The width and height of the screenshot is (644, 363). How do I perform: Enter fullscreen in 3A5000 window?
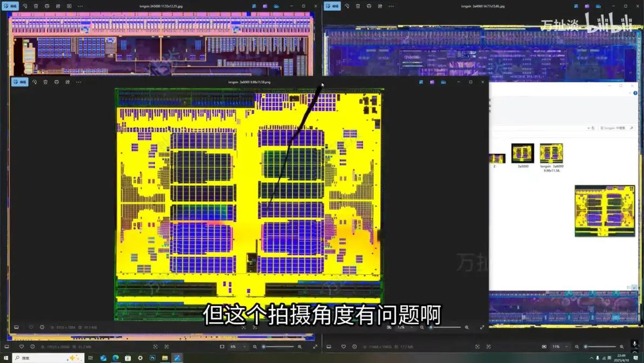(x=315, y=347)
